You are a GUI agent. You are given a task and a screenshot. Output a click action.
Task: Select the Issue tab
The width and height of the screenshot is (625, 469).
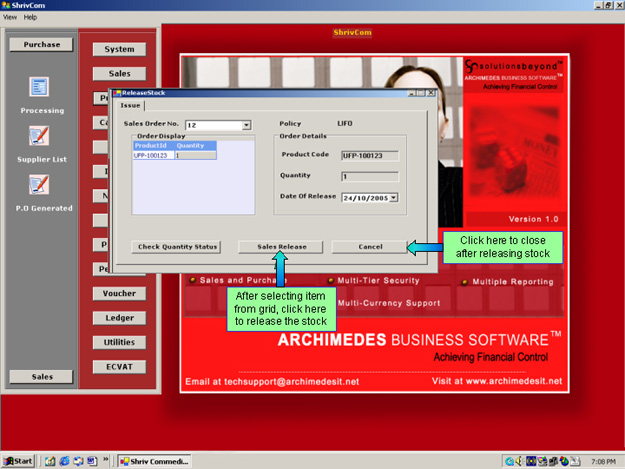tap(131, 105)
